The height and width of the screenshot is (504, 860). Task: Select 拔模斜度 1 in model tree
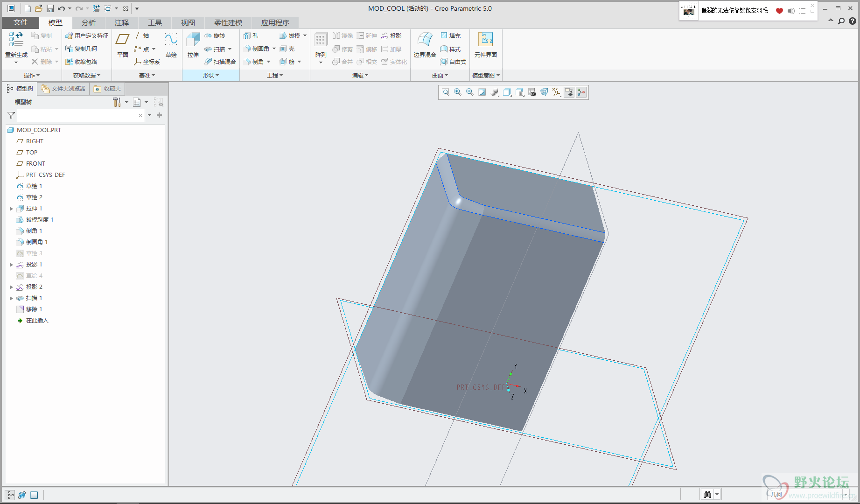tap(35, 220)
